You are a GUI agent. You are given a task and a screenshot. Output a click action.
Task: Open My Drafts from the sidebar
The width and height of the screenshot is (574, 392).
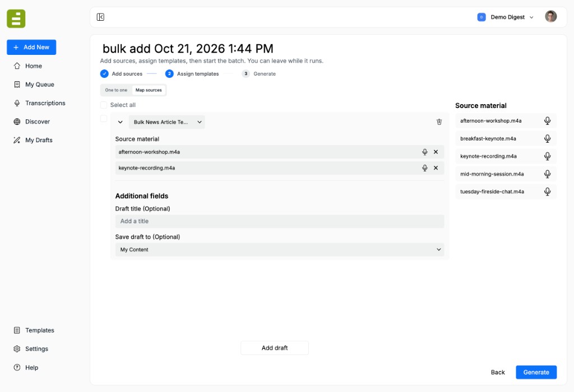pos(39,140)
